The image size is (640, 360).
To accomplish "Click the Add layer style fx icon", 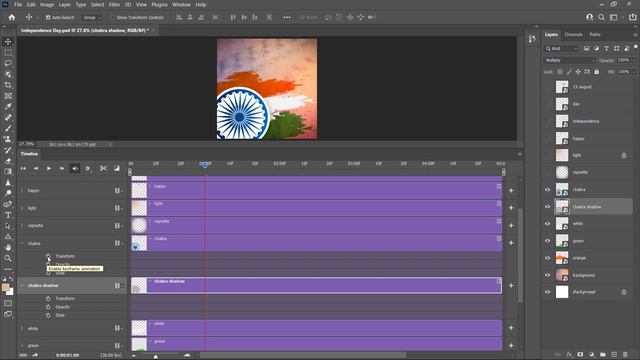I will click(x=569, y=355).
